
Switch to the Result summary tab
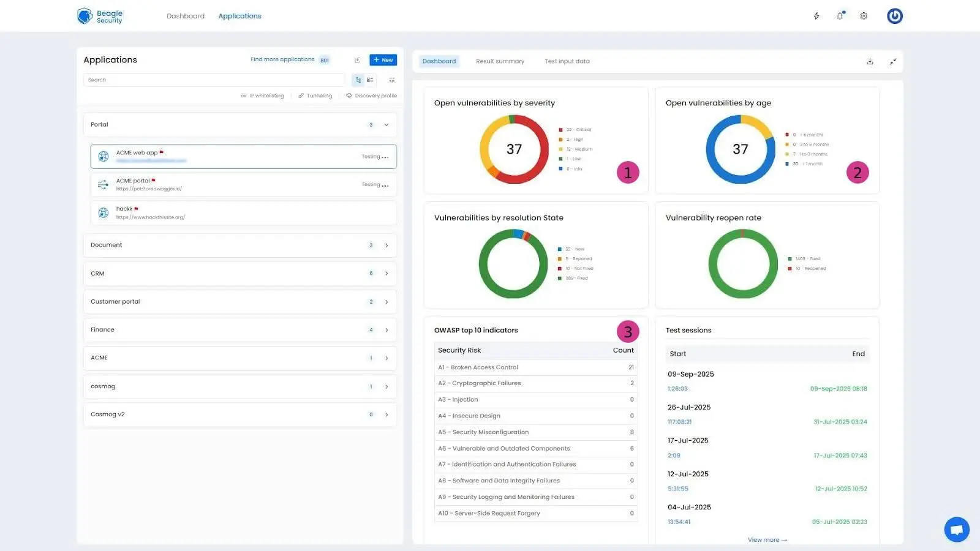[x=500, y=61]
